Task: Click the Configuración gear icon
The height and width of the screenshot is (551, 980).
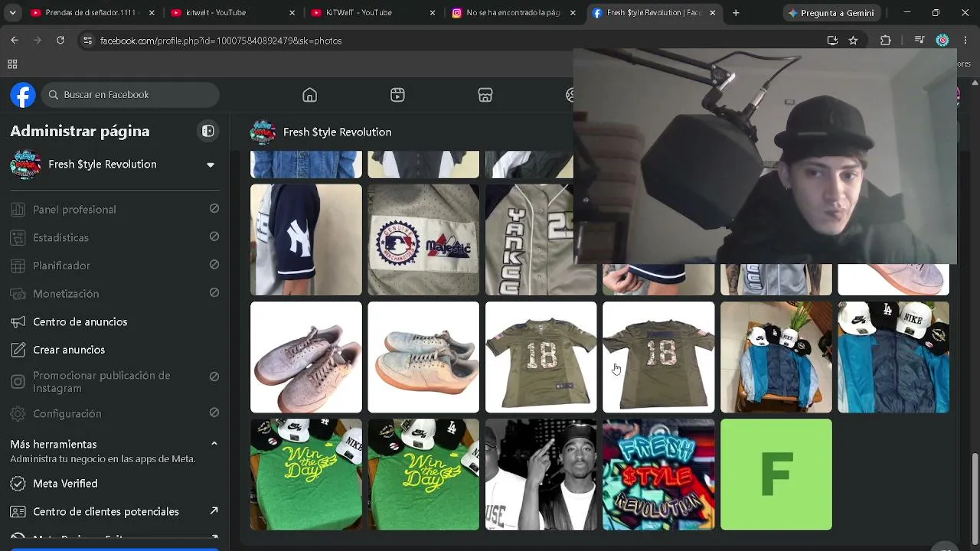Action: pyautogui.click(x=18, y=414)
